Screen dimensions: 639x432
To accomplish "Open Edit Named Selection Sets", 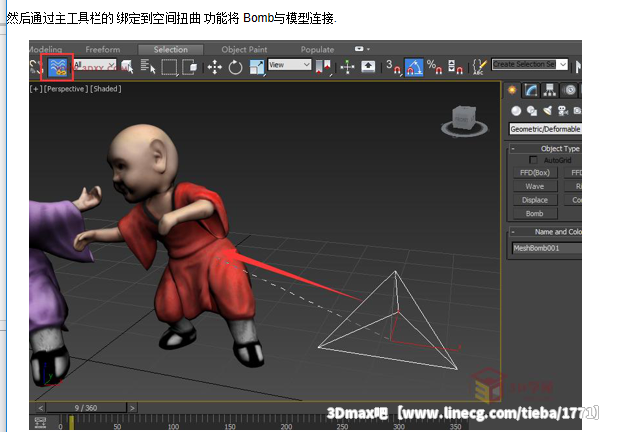I will point(479,67).
